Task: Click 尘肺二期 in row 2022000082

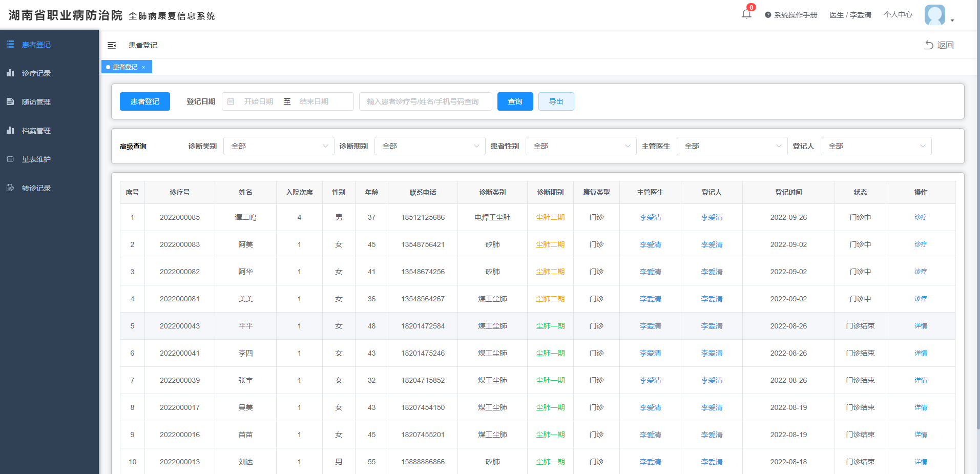Action: 550,272
